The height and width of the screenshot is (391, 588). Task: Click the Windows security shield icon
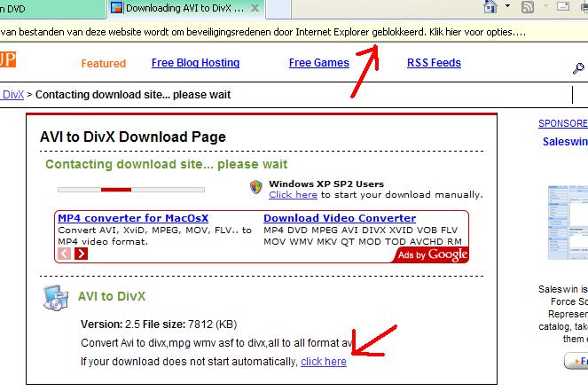(255, 187)
